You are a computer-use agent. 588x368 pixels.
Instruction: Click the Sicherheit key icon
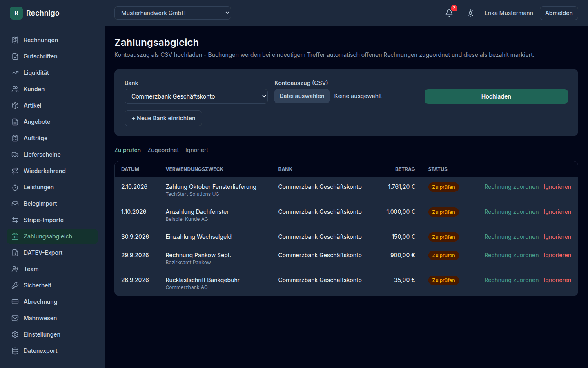point(15,285)
